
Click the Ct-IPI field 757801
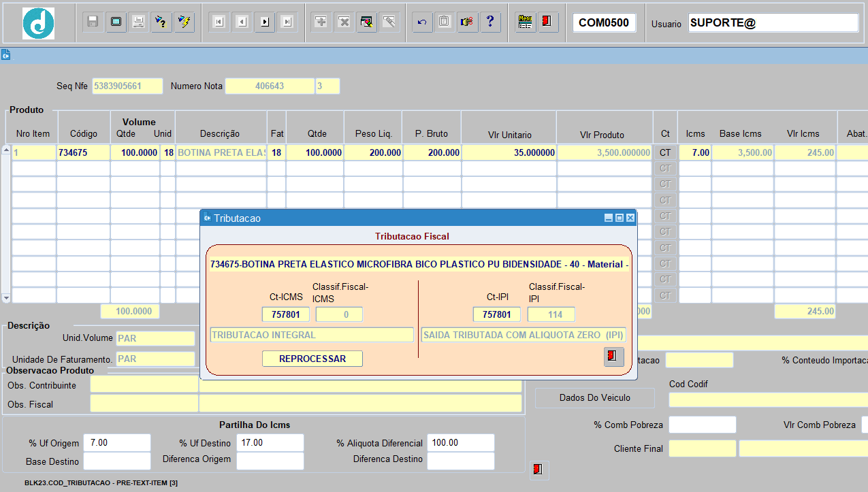[497, 314]
